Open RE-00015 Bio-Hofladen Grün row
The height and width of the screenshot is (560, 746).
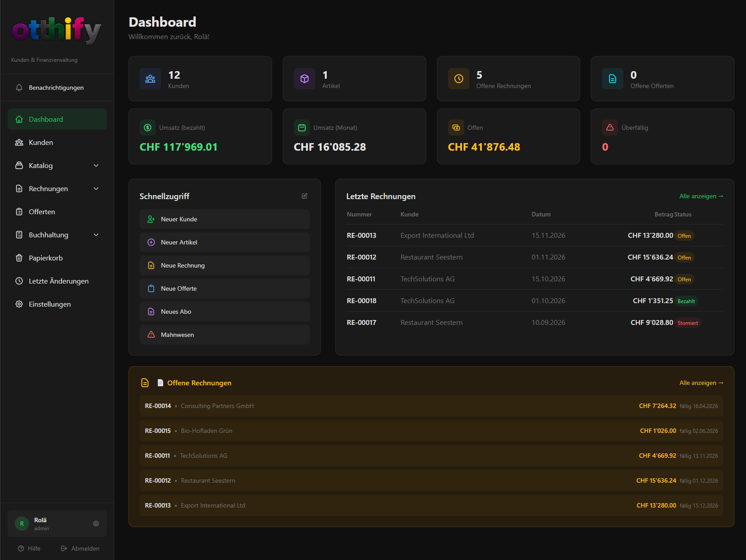(431, 431)
